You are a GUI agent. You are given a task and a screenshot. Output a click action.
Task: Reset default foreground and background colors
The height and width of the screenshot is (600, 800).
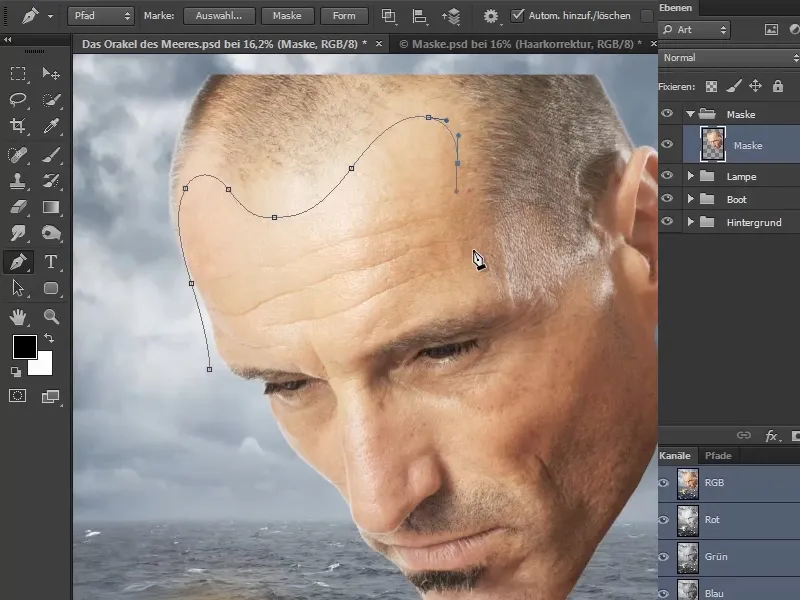(x=16, y=372)
